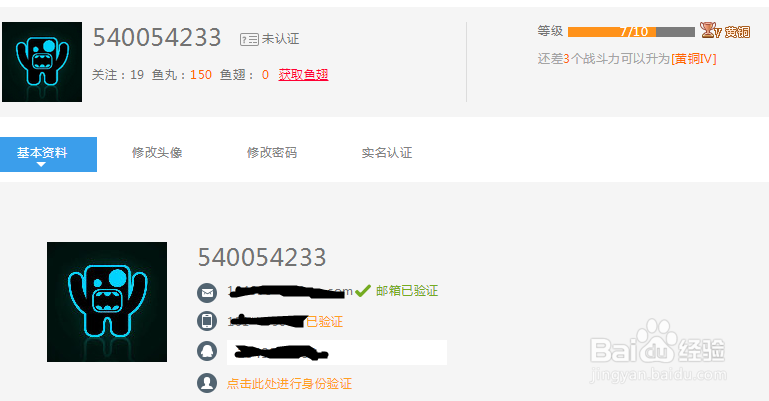Click 点击此处进行身份验证 link
The width and height of the screenshot is (769, 401).
[289, 384]
